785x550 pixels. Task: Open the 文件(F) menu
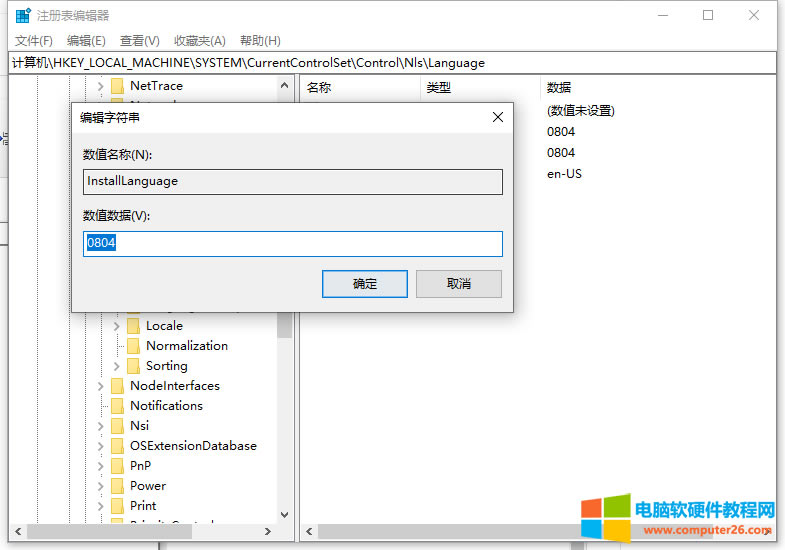coord(34,41)
